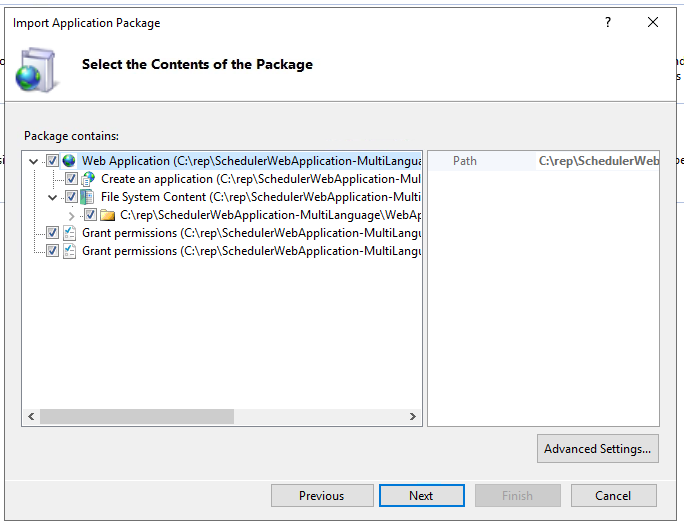Image resolution: width=684 pixels, height=525 pixels.
Task: Toggle the File System Content checkbox
Action: [71, 197]
